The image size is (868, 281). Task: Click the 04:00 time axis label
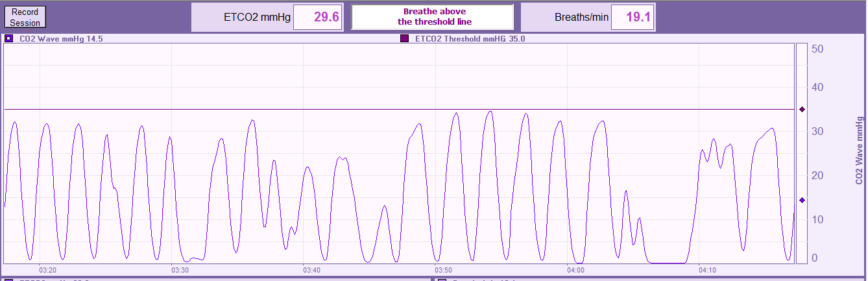[575, 270]
